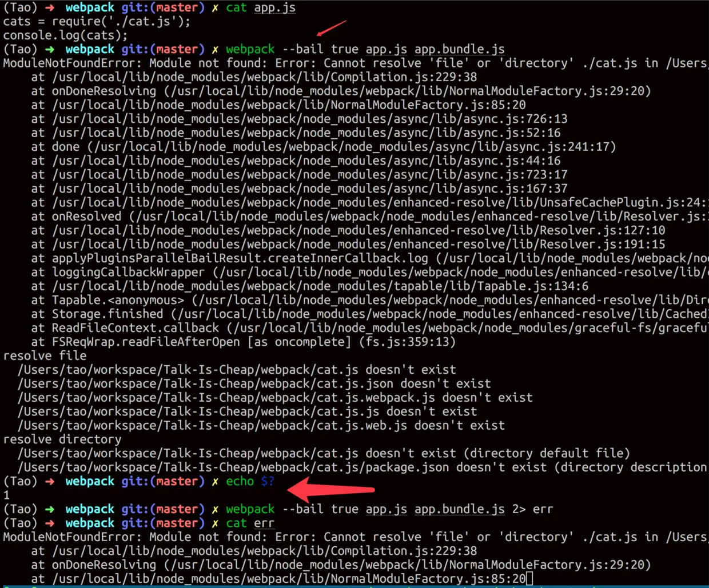Click the ModuleNotFoundError line below cat err
Viewport: 709px width, 588px height.
[356, 537]
